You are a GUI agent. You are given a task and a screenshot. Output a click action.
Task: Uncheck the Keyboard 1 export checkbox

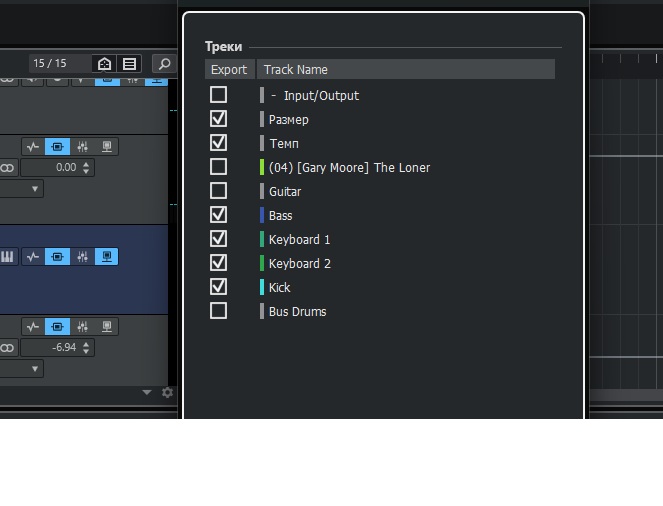(x=218, y=239)
